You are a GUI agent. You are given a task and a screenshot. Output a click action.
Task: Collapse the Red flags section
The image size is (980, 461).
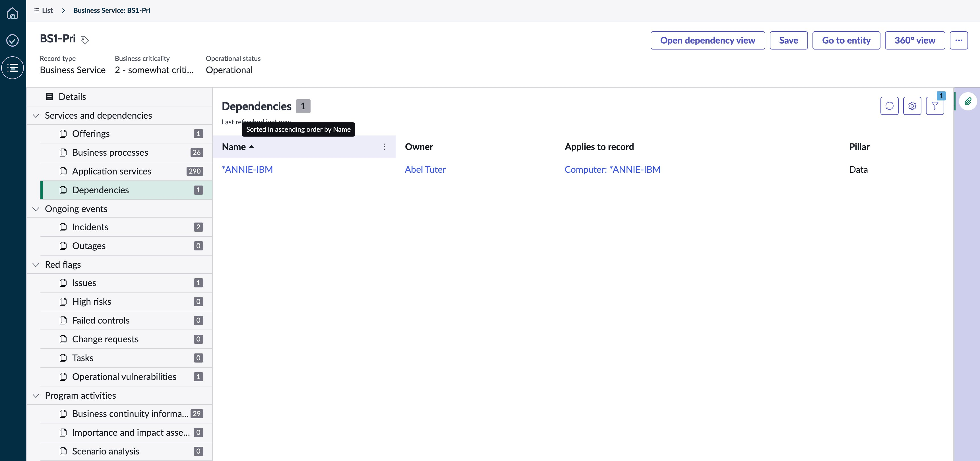pyautogui.click(x=36, y=265)
